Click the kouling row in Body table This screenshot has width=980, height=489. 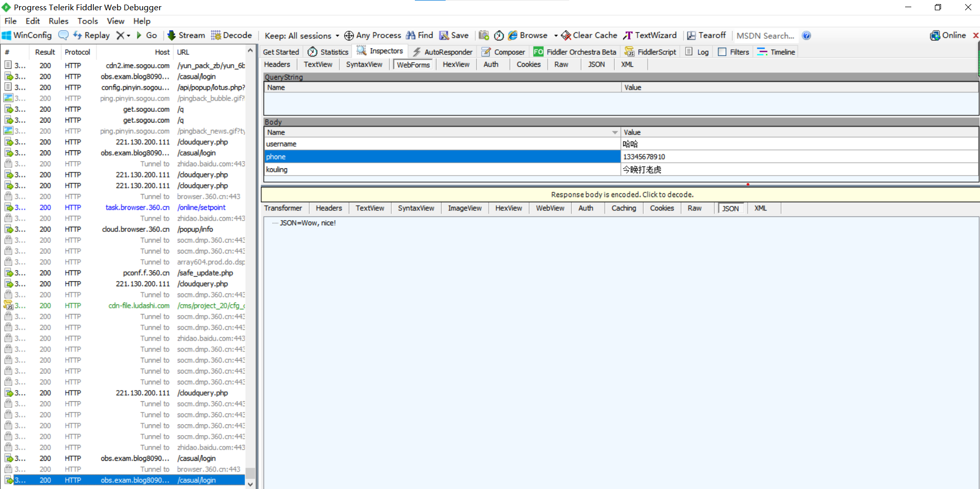(622, 169)
